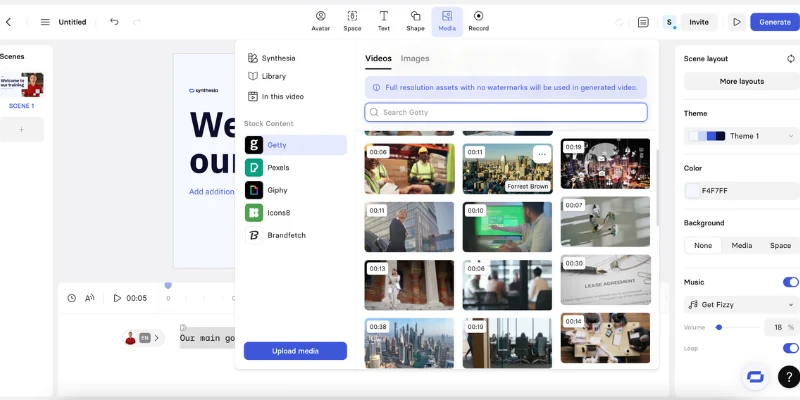Play the scene from the timeline
This screenshot has height=400, width=800.
[x=117, y=298]
